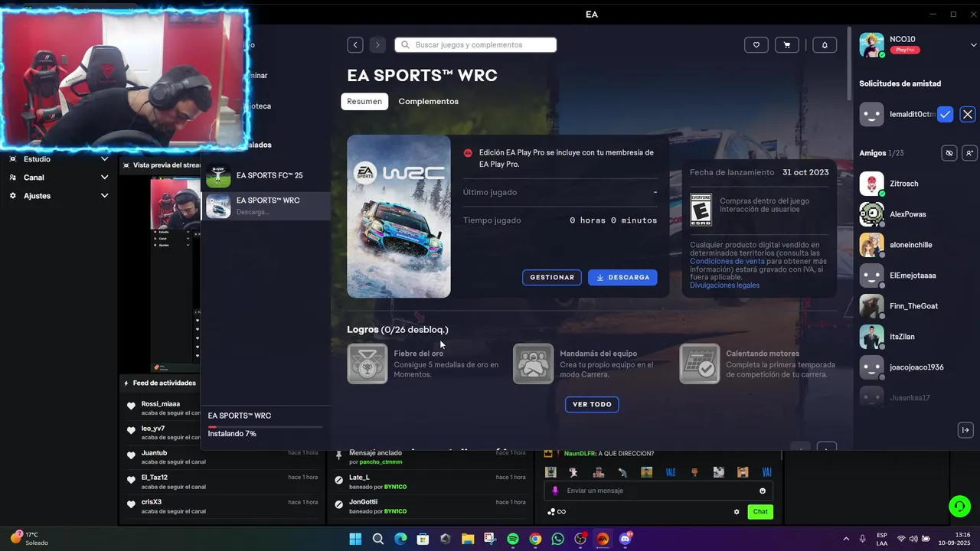Image resolution: width=980 pixels, height=551 pixels.
Task: Open the notifications bell icon
Action: (825, 45)
